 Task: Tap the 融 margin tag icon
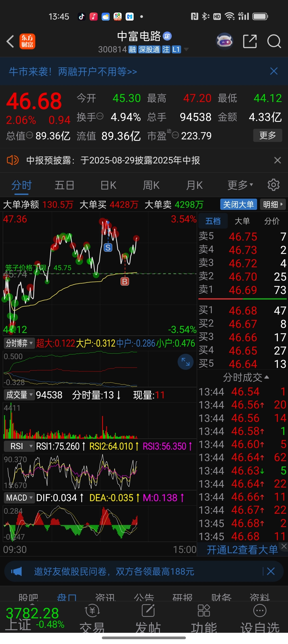(x=133, y=49)
